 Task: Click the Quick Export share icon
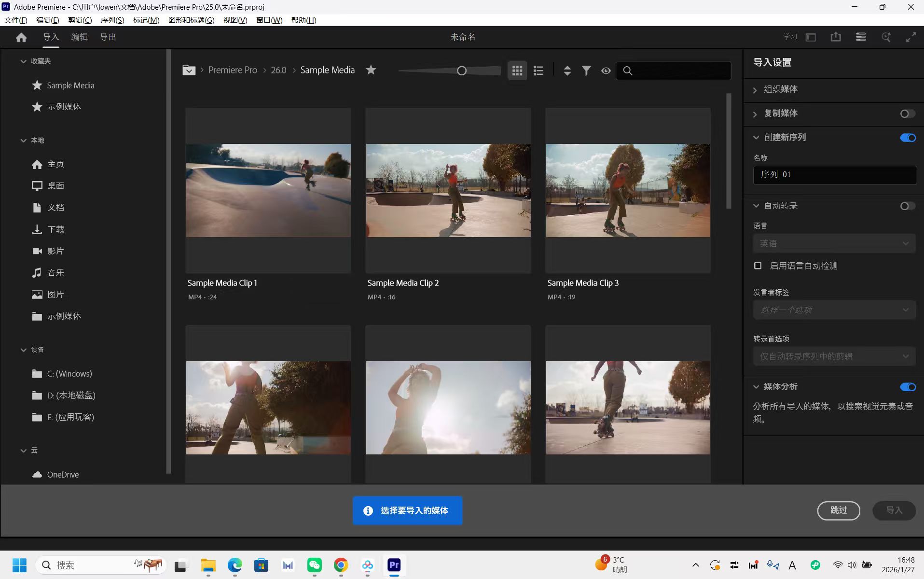pyautogui.click(x=836, y=37)
